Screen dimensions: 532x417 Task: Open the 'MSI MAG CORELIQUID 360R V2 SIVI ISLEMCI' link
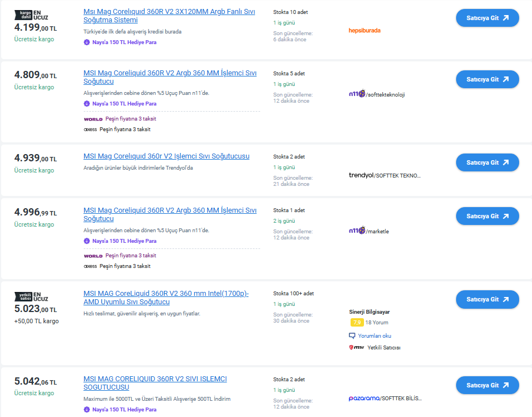click(155, 383)
